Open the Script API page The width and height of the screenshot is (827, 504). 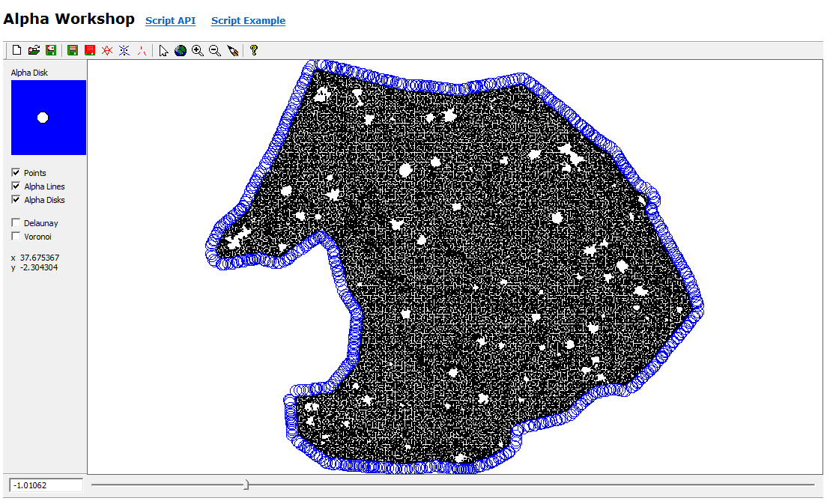(x=170, y=20)
